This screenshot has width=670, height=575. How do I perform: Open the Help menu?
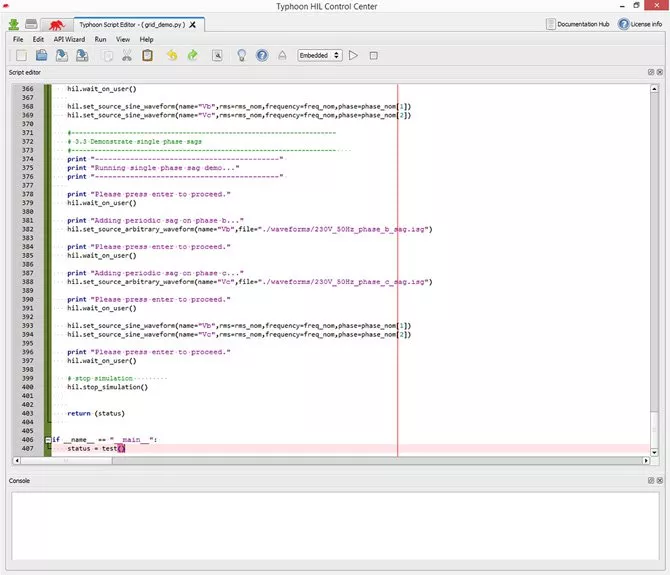[146, 39]
